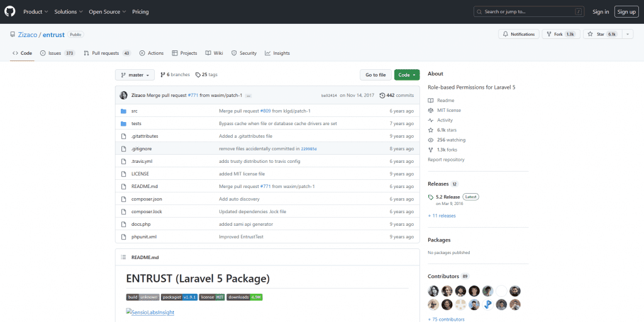
Task: Click the downloads 4.9M badge
Action: (x=245, y=297)
